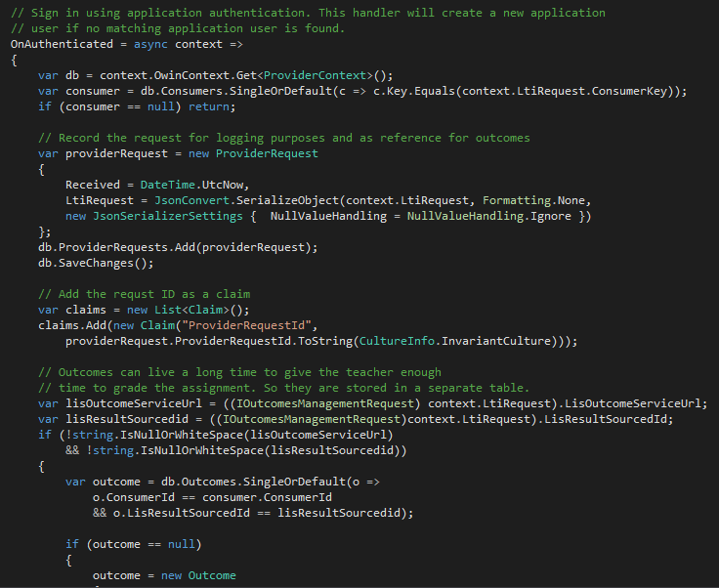Image resolution: width=719 pixels, height=588 pixels.
Task: Click the db.ProviderRequests.Add statement
Action: tap(178, 247)
